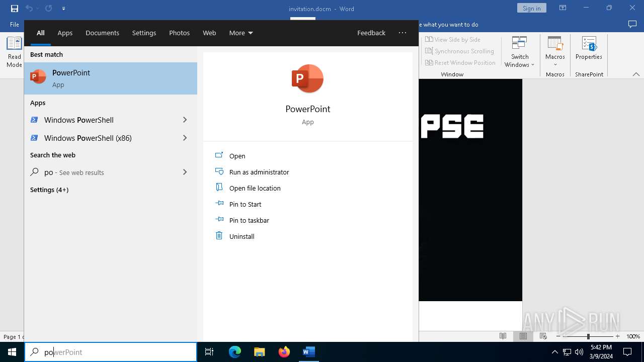Collapse the Word ribbon

point(636,74)
